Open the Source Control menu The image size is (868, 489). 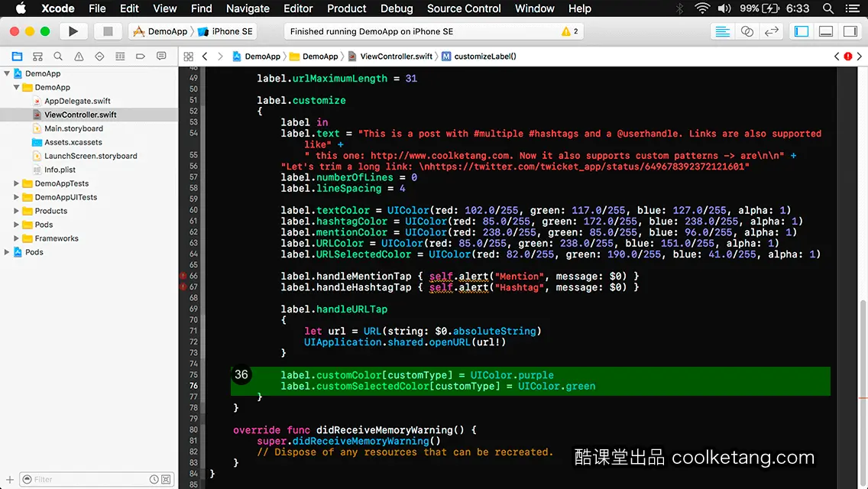tap(464, 8)
